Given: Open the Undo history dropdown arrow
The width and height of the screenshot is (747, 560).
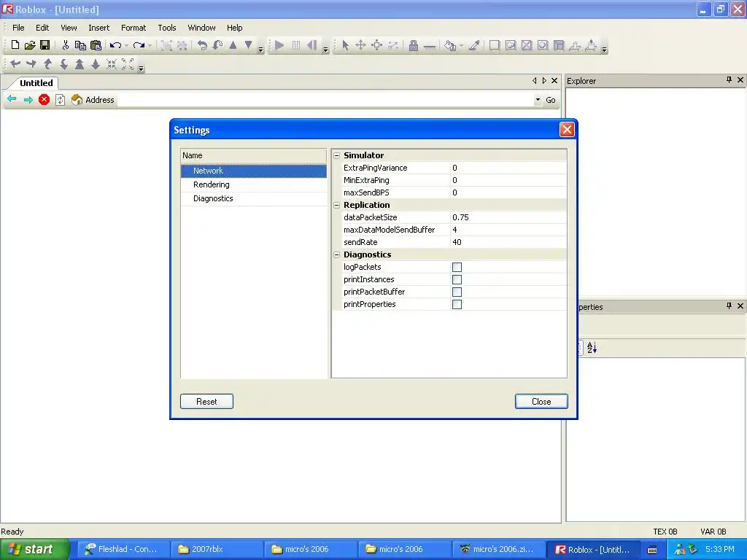Looking at the screenshot, I should [x=126, y=46].
